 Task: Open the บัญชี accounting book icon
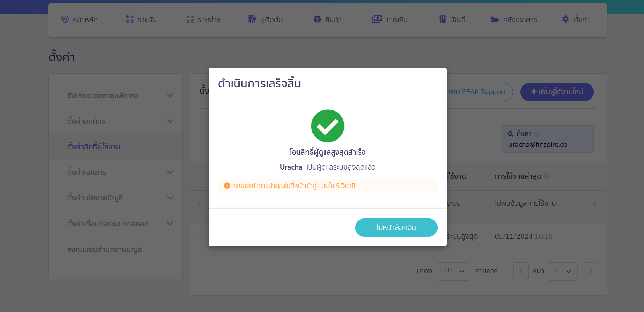[x=442, y=19]
